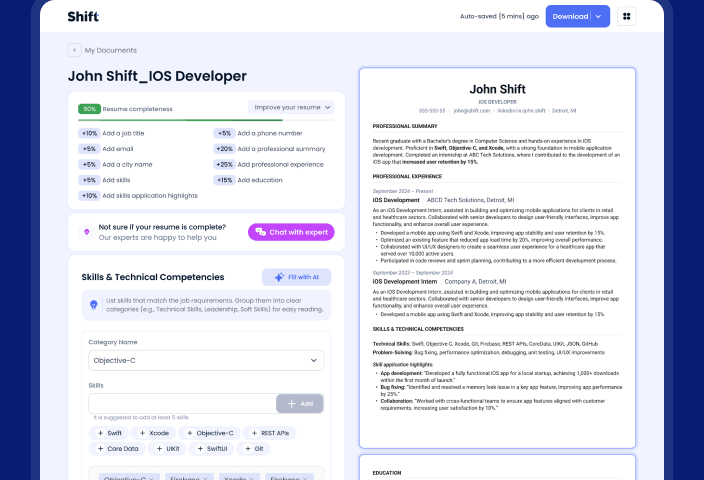Click the resume completeness progress bar
Viewport: 704px width, 480px height.
click(206, 120)
